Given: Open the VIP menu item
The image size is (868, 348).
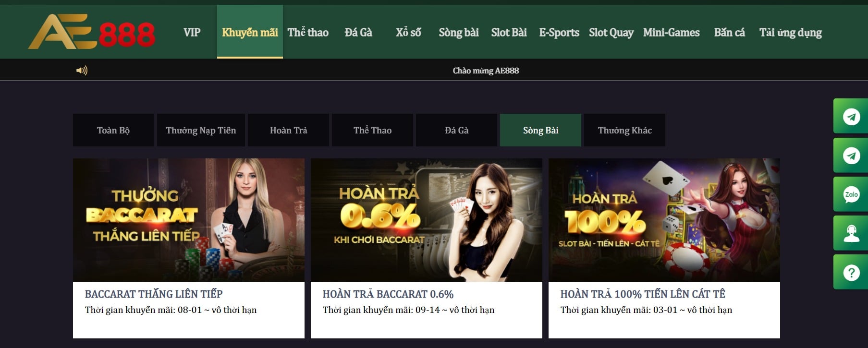Looking at the screenshot, I should click(x=192, y=32).
